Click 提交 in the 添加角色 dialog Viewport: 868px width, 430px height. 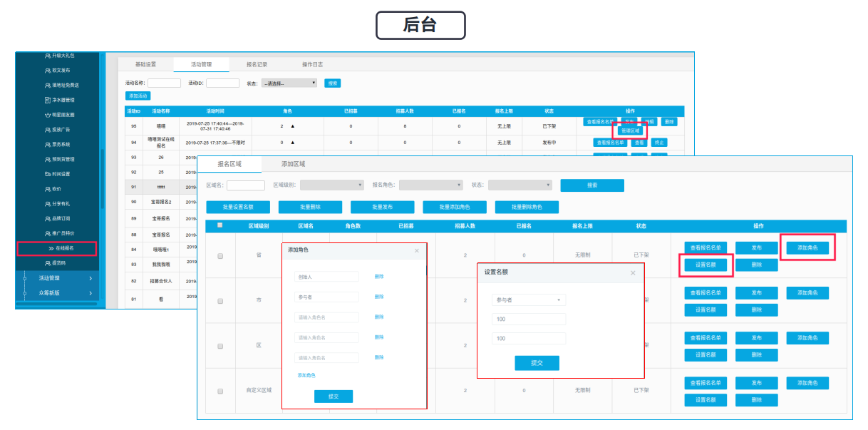click(x=334, y=396)
